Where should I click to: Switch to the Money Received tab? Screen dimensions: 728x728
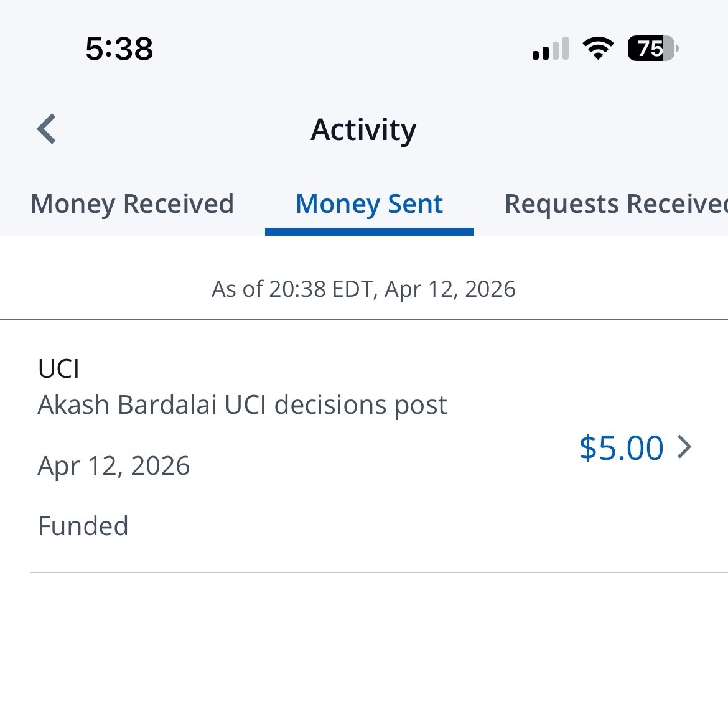pos(133,204)
